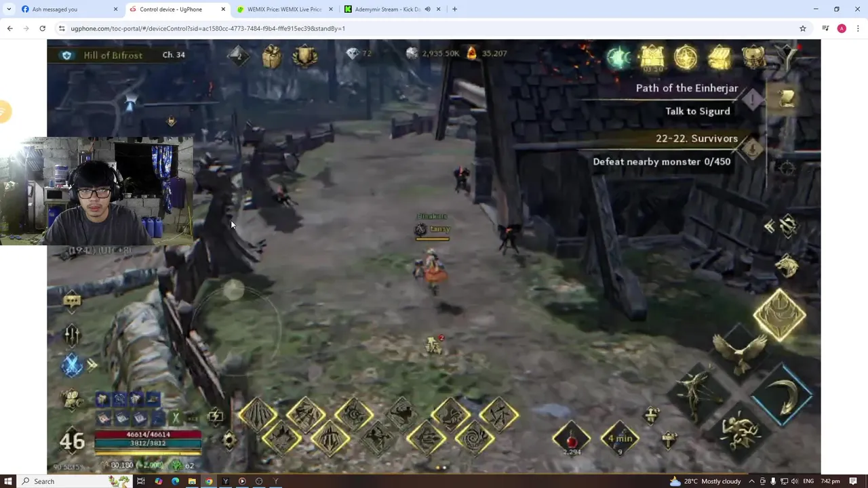Image resolution: width=868 pixels, height=488 pixels.
Task: Open the taskbar volume speaker icon
Action: [x=795, y=481]
